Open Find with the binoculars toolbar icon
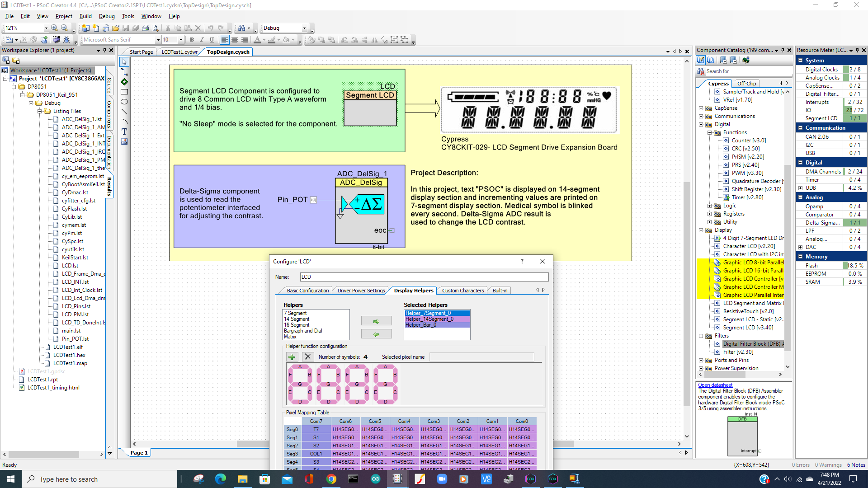This screenshot has width=868, height=488. click(x=242, y=28)
